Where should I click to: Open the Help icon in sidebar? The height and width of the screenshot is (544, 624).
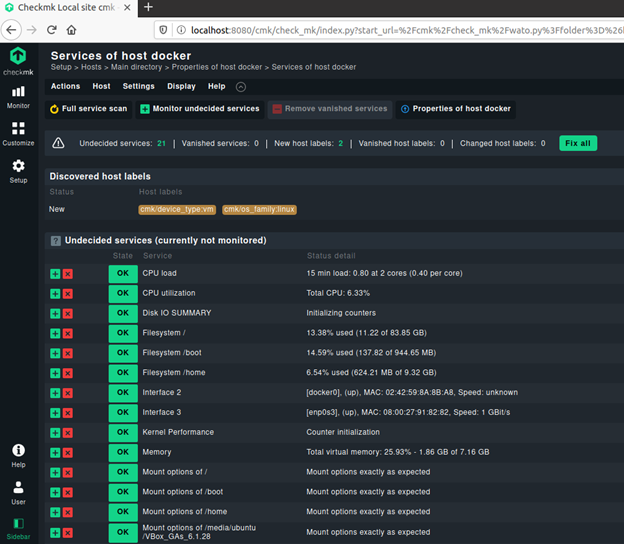click(18, 456)
